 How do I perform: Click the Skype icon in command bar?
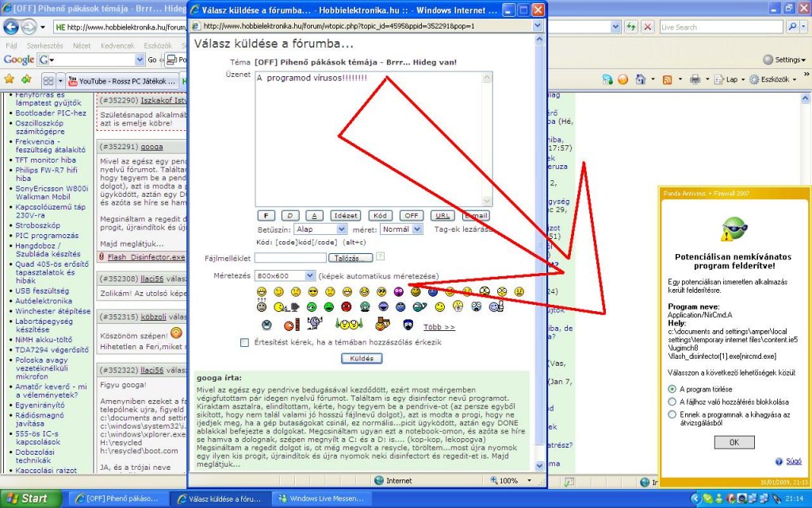point(607,79)
